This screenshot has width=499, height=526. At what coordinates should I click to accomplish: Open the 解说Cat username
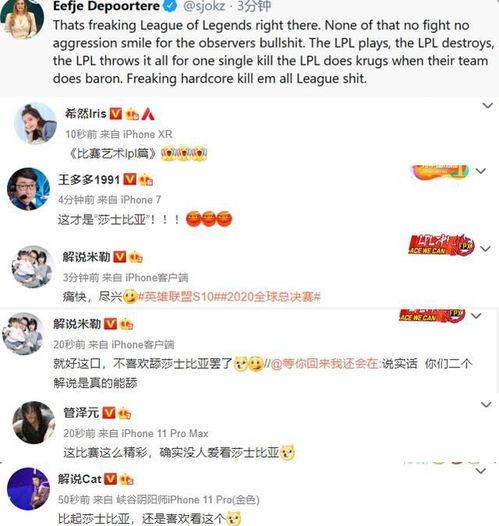click(x=79, y=479)
